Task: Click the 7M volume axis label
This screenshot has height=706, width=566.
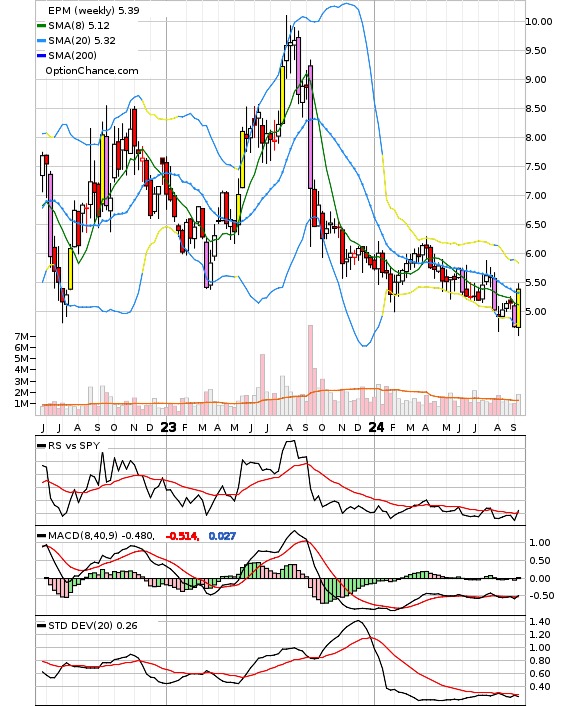Action: tap(21, 336)
